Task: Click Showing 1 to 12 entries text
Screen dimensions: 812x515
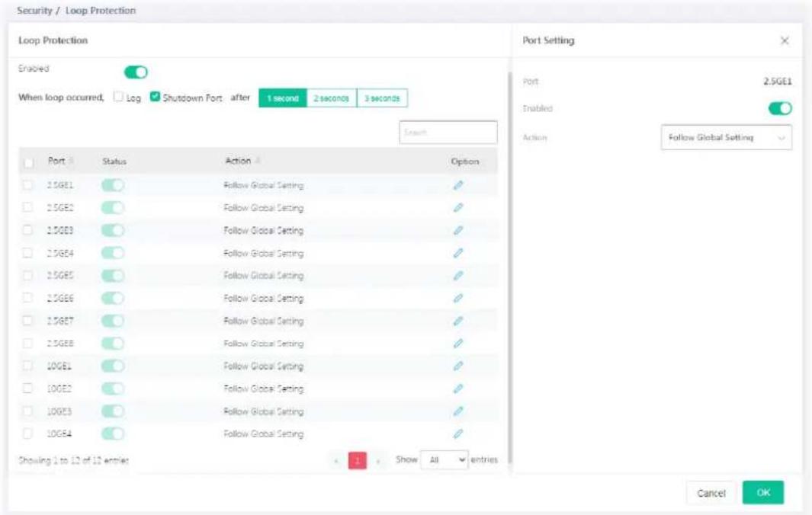Action: point(73,460)
